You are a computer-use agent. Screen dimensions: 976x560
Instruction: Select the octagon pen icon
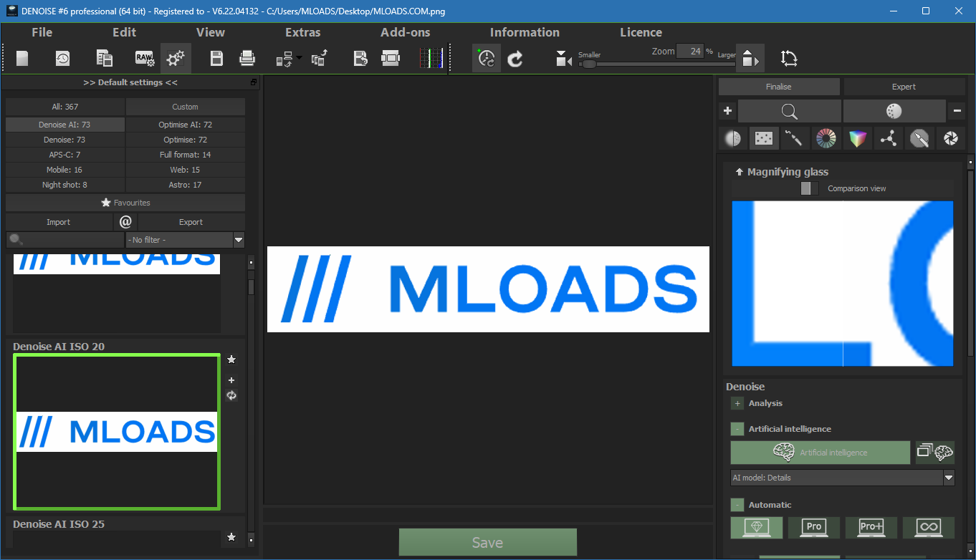point(919,138)
